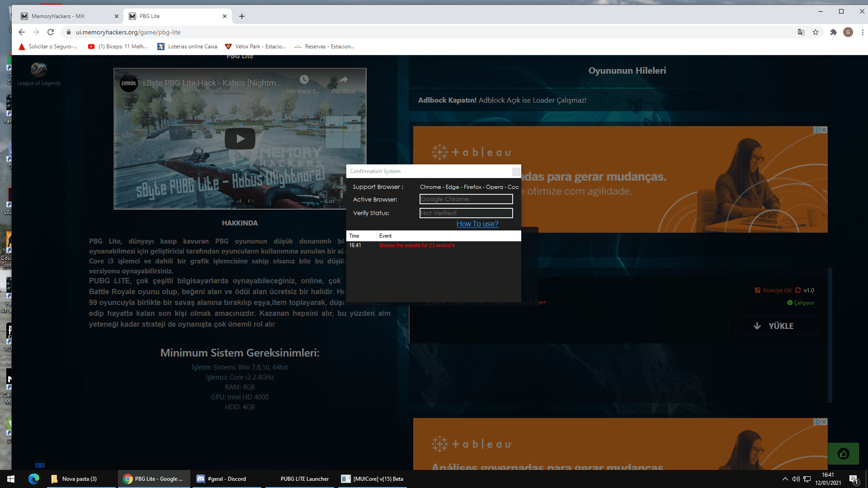Bookmark this page with the star
The height and width of the screenshot is (488, 868).
[x=816, y=32]
